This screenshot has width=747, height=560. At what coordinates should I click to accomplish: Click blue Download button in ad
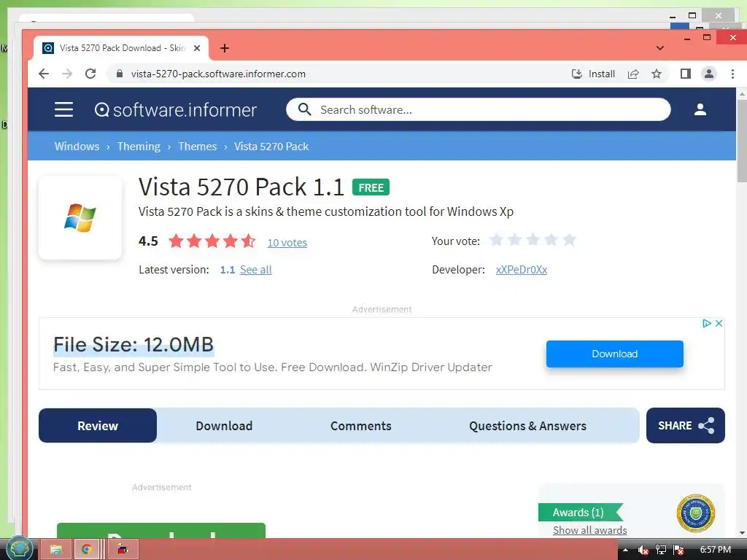pos(614,354)
